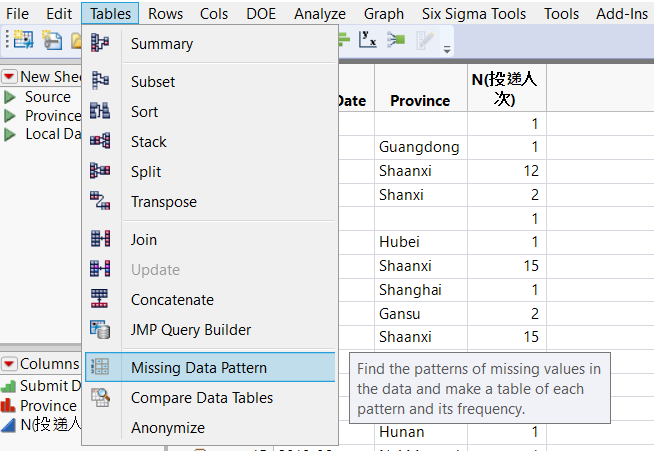Click the Concatenate tables icon
This screenshot has height=451, width=654.
[100, 300]
